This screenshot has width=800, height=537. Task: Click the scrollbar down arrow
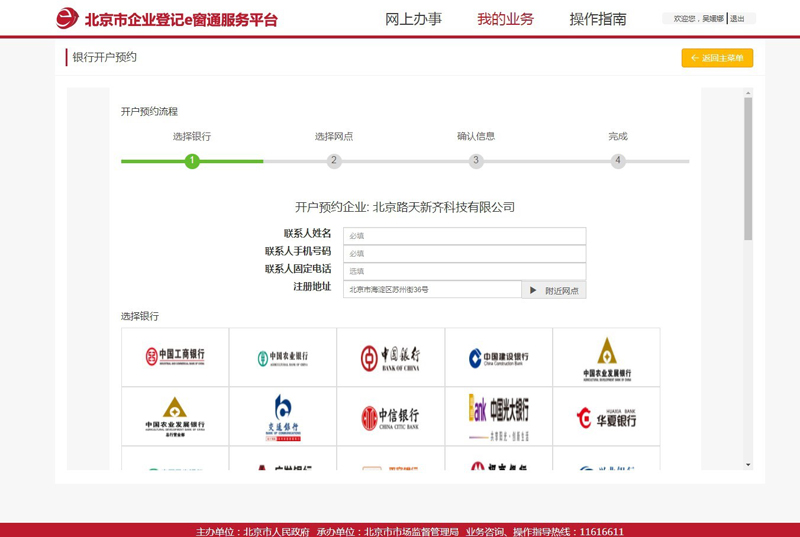(748, 465)
